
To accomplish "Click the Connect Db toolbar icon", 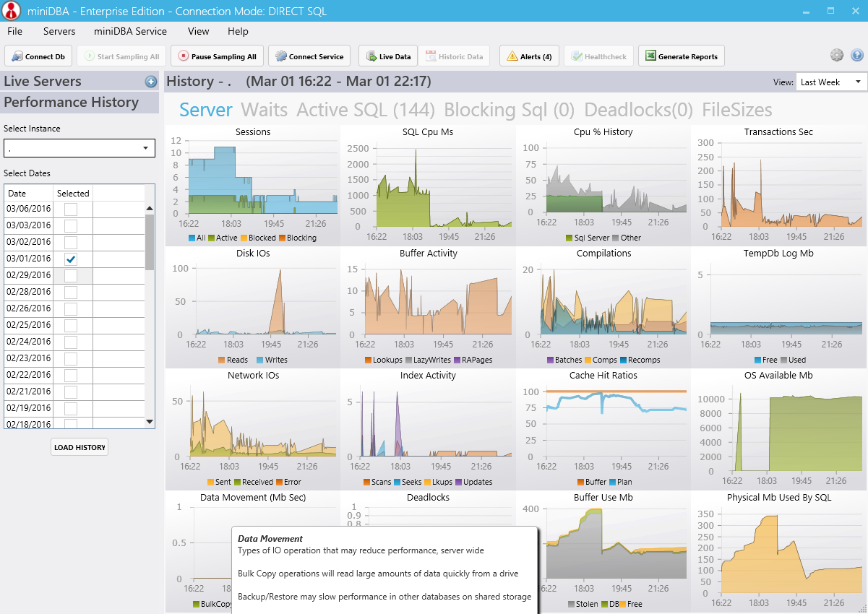I will coord(18,56).
